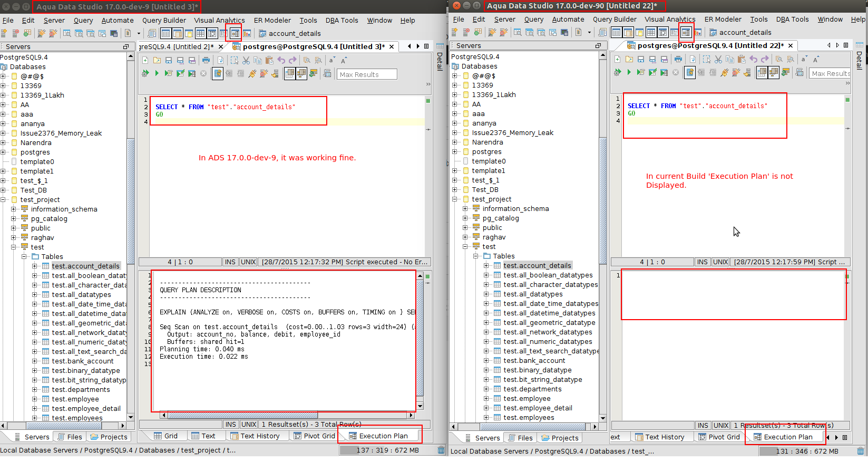
Task: Open the dropdown arrow in left top toolbar
Action: (x=139, y=33)
